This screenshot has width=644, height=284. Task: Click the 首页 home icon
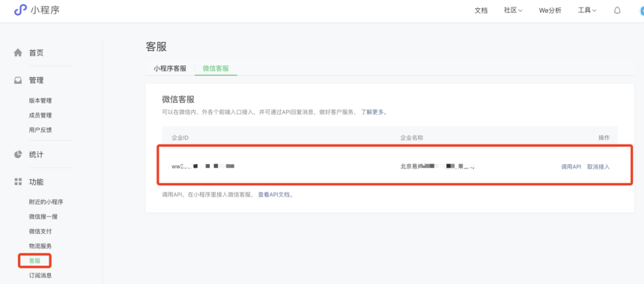[x=18, y=52]
